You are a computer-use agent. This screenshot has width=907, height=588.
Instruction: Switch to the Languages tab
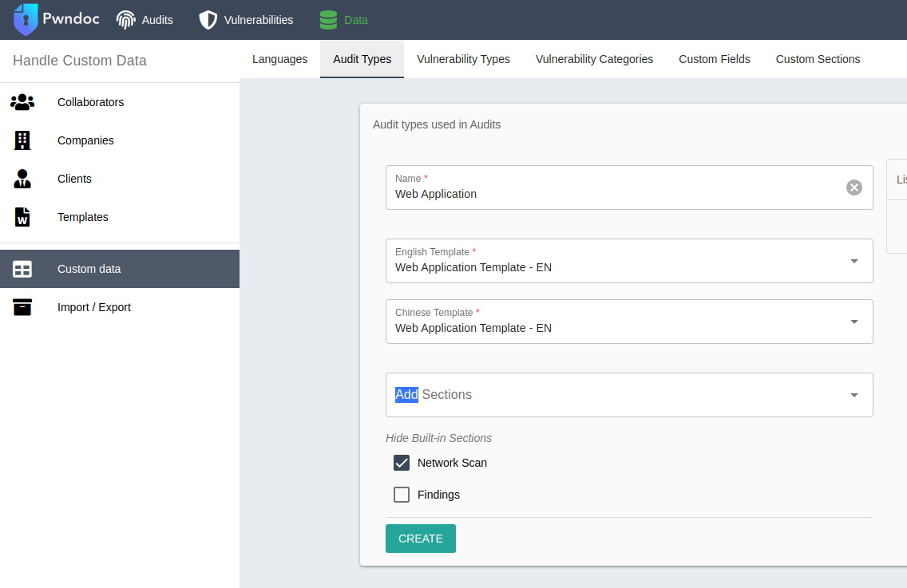[279, 59]
